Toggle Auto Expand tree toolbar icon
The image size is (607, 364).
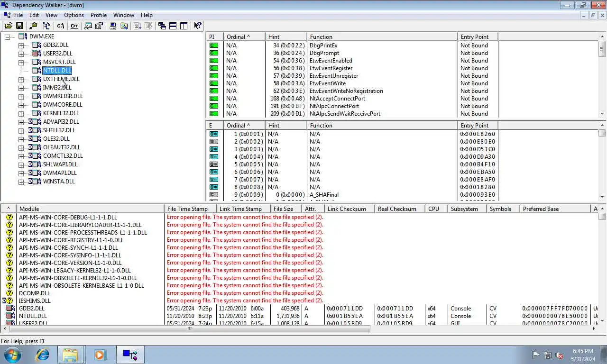[46, 26]
